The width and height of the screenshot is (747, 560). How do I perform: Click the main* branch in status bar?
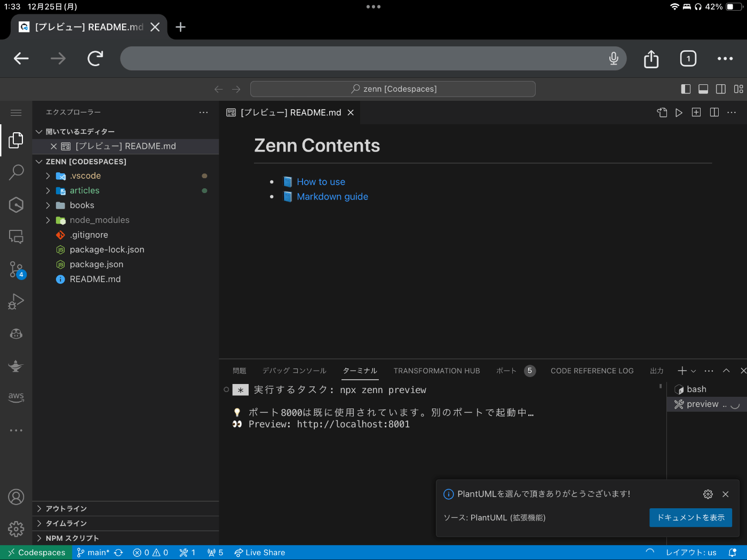pos(93,553)
